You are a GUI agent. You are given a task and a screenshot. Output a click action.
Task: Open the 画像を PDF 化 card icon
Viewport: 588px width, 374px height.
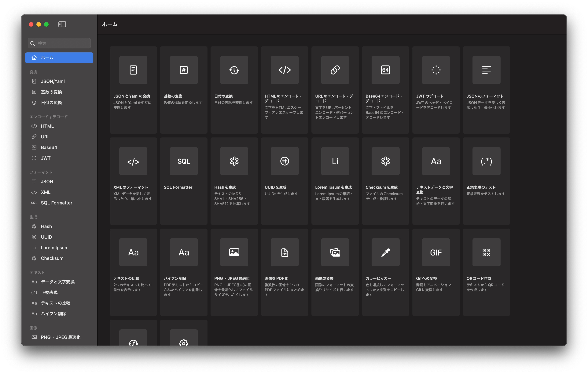pos(285,252)
